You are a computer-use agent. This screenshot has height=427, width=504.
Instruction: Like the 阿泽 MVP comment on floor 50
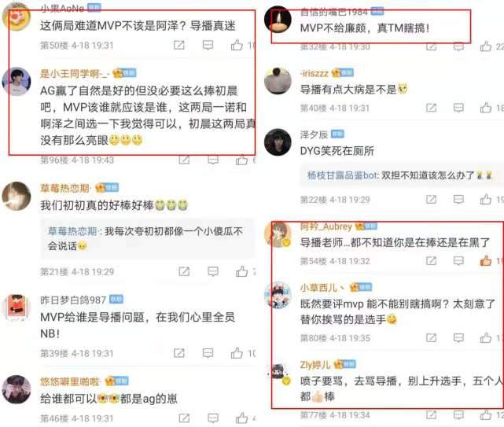pyautogui.click(x=237, y=45)
